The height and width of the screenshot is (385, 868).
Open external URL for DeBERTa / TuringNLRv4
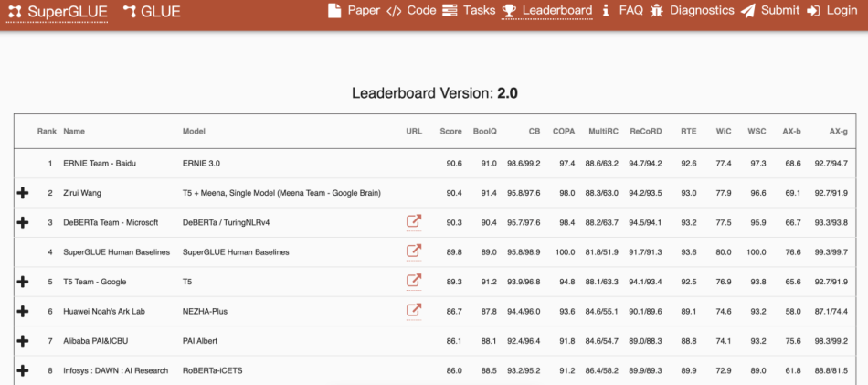click(x=414, y=221)
